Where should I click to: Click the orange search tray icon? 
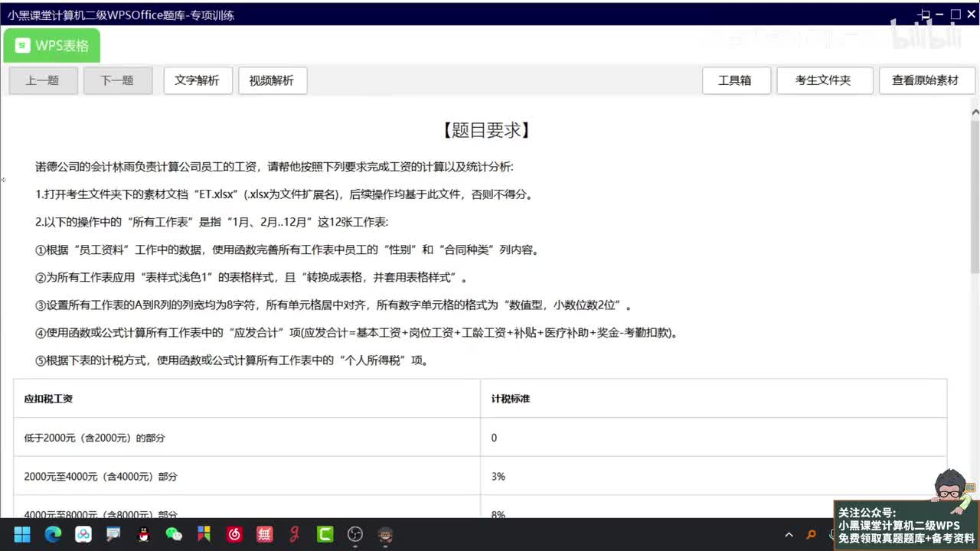[x=812, y=535]
